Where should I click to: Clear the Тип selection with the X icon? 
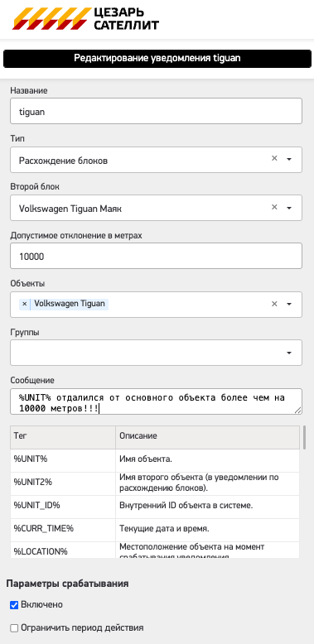point(274,159)
